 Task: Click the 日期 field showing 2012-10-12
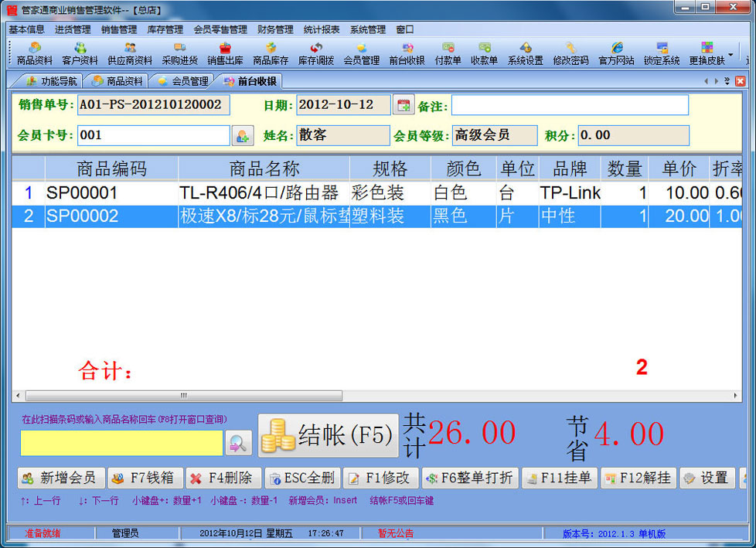(343, 105)
